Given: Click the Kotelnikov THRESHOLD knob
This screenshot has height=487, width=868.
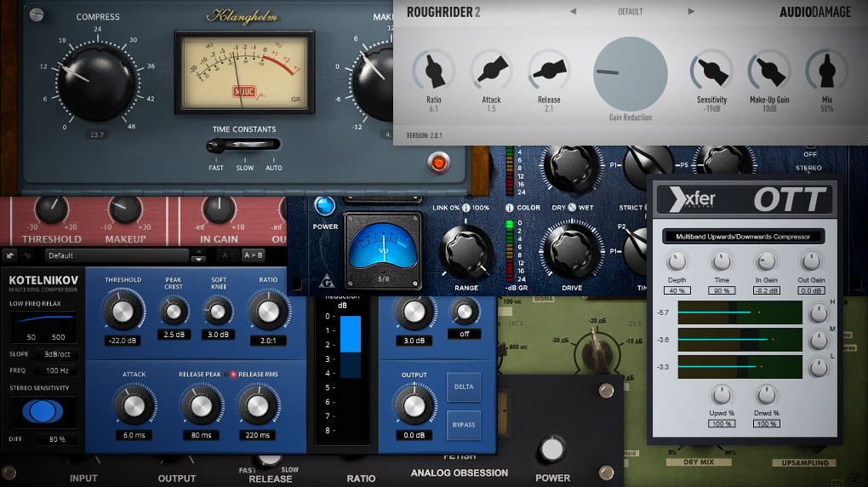Looking at the screenshot, I should point(123,312).
